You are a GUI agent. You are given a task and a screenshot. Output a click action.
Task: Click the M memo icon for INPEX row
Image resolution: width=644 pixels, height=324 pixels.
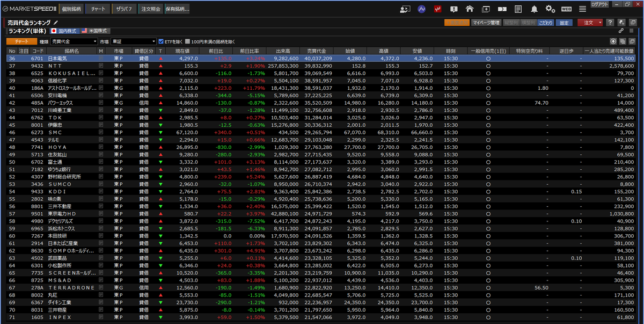click(x=101, y=317)
